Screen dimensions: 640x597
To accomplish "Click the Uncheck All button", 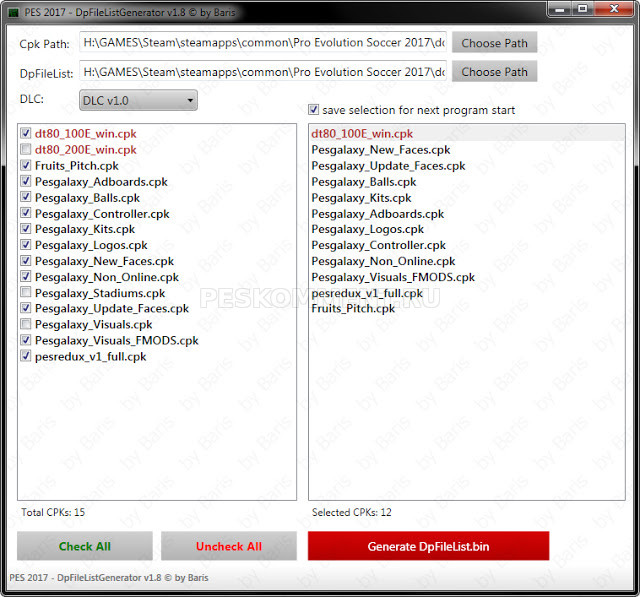I will [229, 546].
